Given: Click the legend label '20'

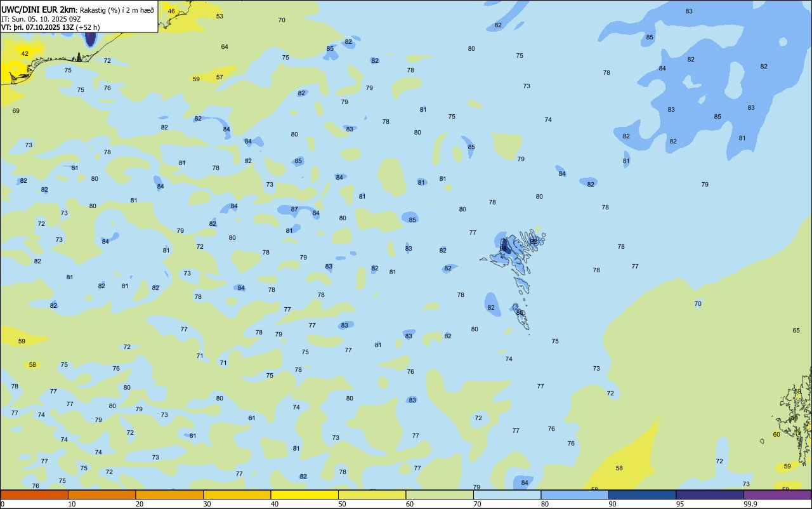Looking at the screenshot, I should tap(140, 504).
